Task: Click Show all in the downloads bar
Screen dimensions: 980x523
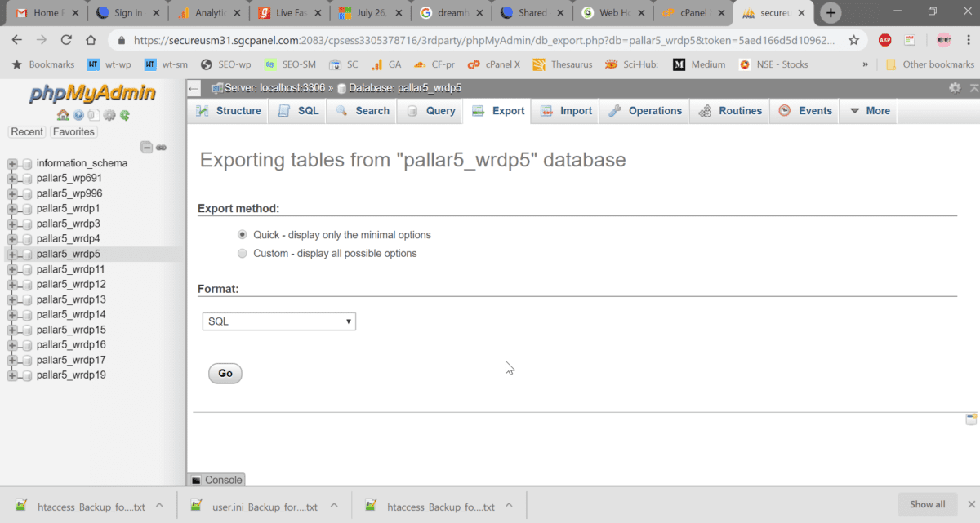Action: click(x=926, y=504)
